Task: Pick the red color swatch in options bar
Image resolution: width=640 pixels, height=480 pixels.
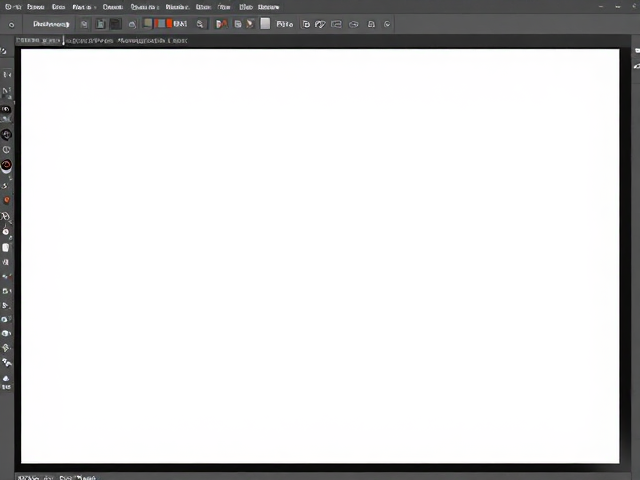Action: 169,24
